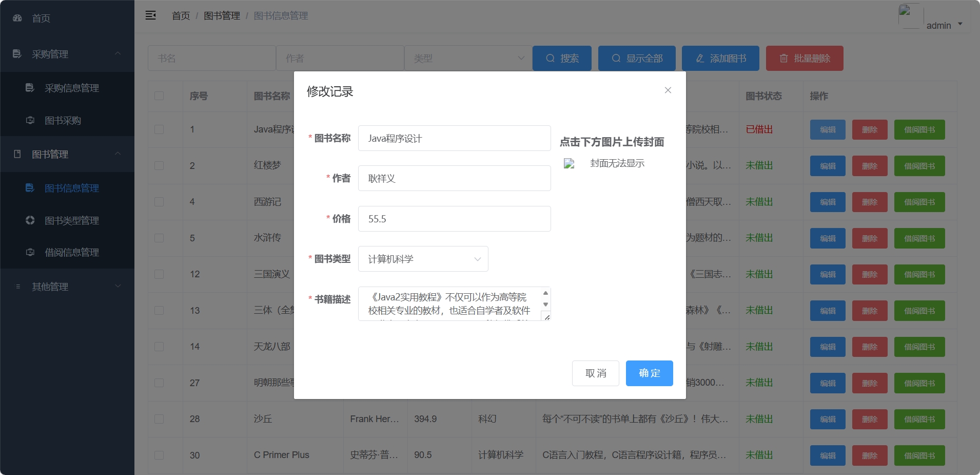Click 图书管理 in the breadcrumb

[222, 16]
